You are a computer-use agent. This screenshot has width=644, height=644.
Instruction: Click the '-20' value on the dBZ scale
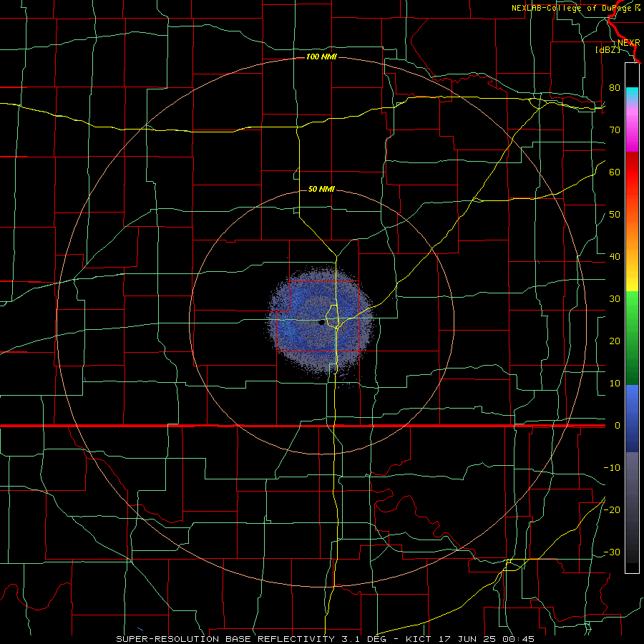[612, 509]
